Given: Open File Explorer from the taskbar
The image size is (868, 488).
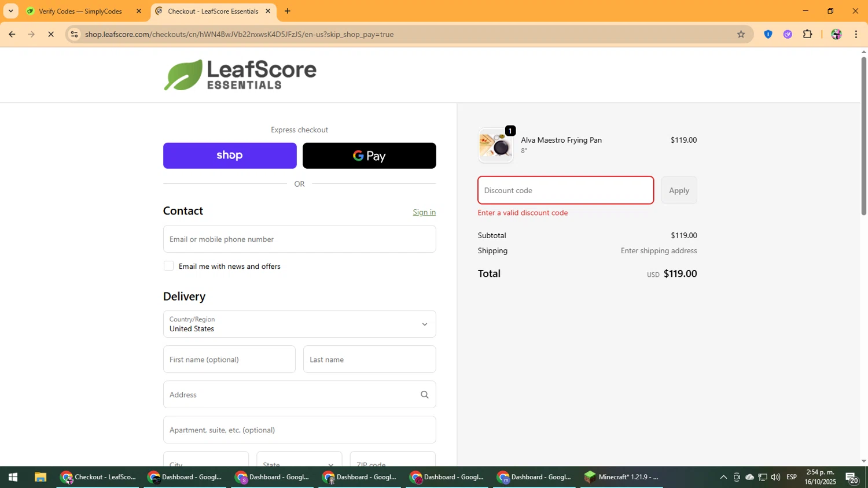Looking at the screenshot, I should point(40,477).
